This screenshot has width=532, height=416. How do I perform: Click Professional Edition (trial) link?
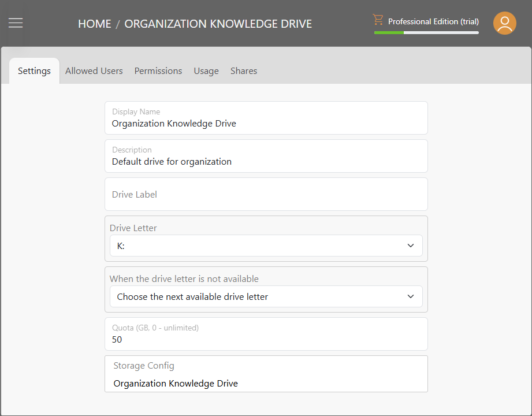[433, 21]
